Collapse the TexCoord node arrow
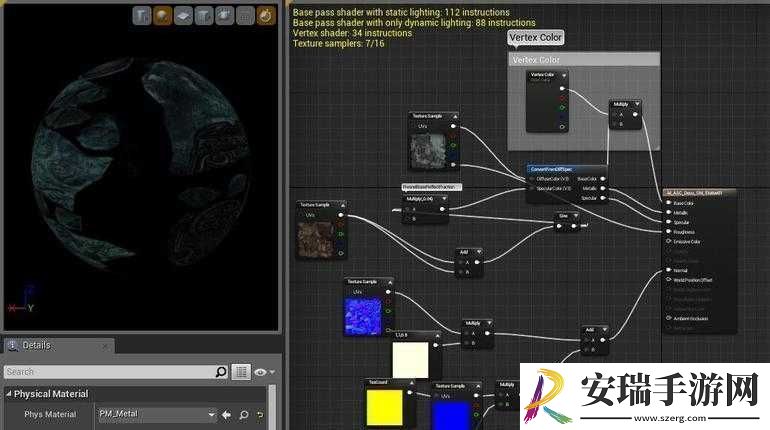The image size is (770, 430). point(412,382)
